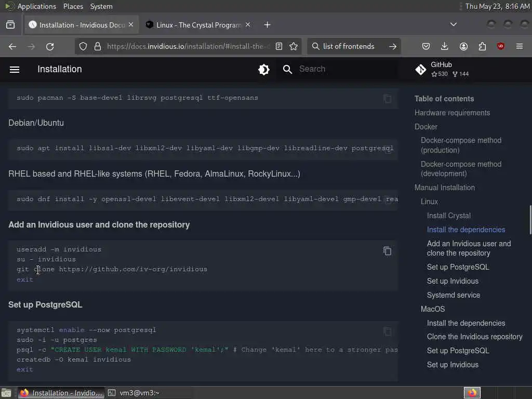Open the Firefox account icon
Image resolution: width=532 pixels, height=399 pixels.
pyautogui.click(x=463, y=46)
